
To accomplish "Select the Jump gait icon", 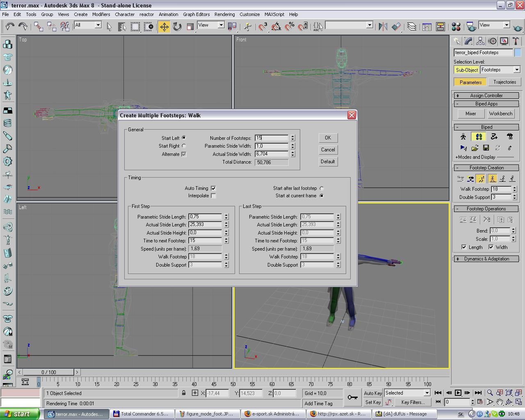I will (512, 178).
